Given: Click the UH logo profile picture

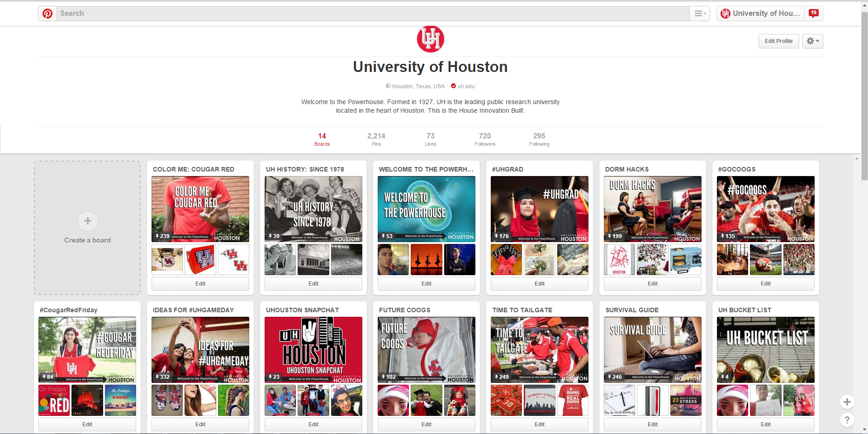Looking at the screenshot, I should pyautogui.click(x=430, y=39).
